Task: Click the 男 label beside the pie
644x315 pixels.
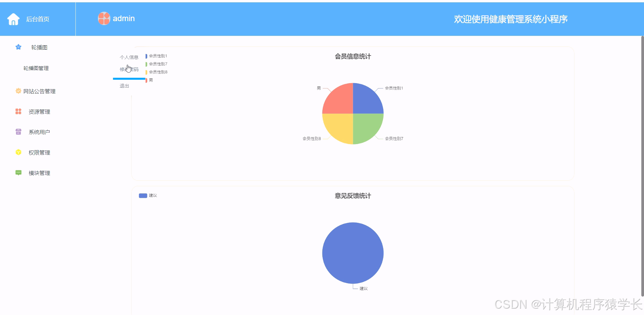Action: pyautogui.click(x=319, y=88)
